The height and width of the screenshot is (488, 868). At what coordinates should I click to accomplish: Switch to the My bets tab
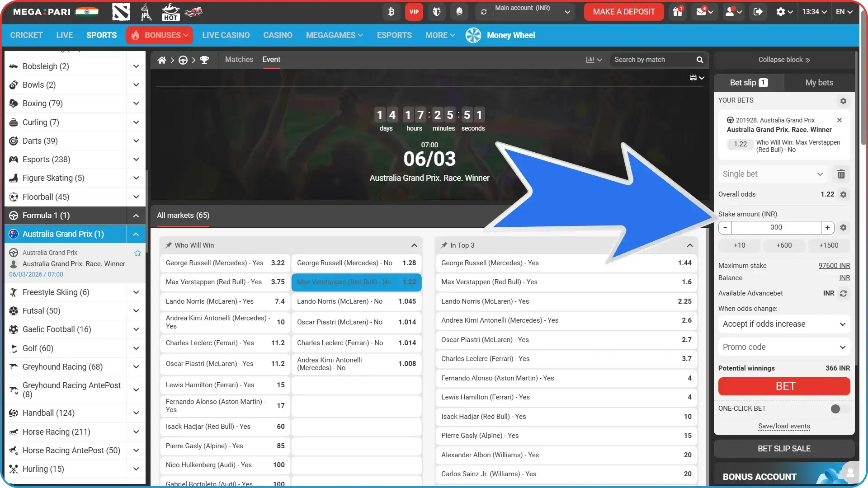coord(819,83)
